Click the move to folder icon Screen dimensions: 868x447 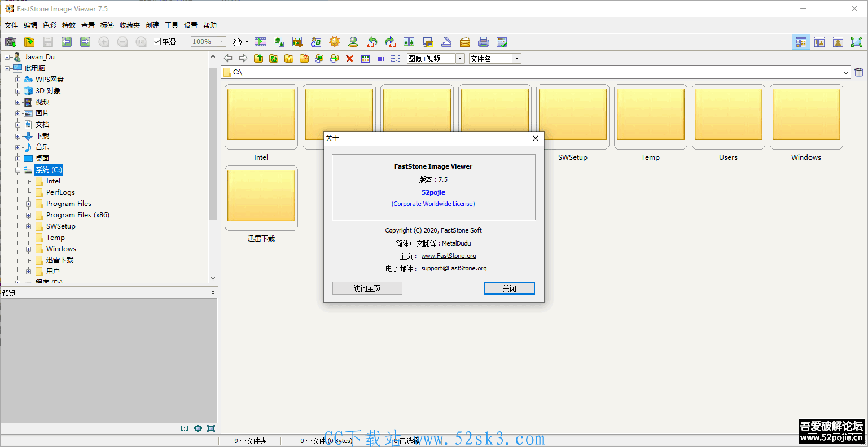tap(335, 58)
